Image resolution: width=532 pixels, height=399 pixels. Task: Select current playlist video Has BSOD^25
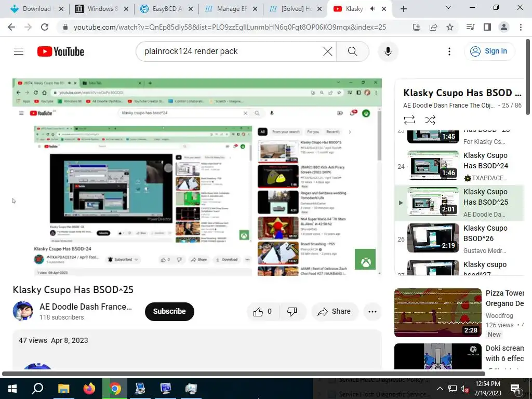tap(459, 203)
